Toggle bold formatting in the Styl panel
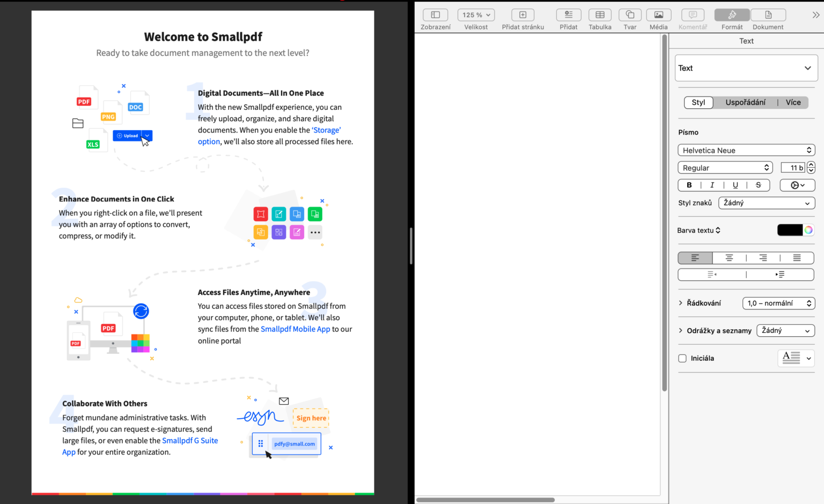Image resolution: width=824 pixels, height=504 pixels. coord(689,185)
